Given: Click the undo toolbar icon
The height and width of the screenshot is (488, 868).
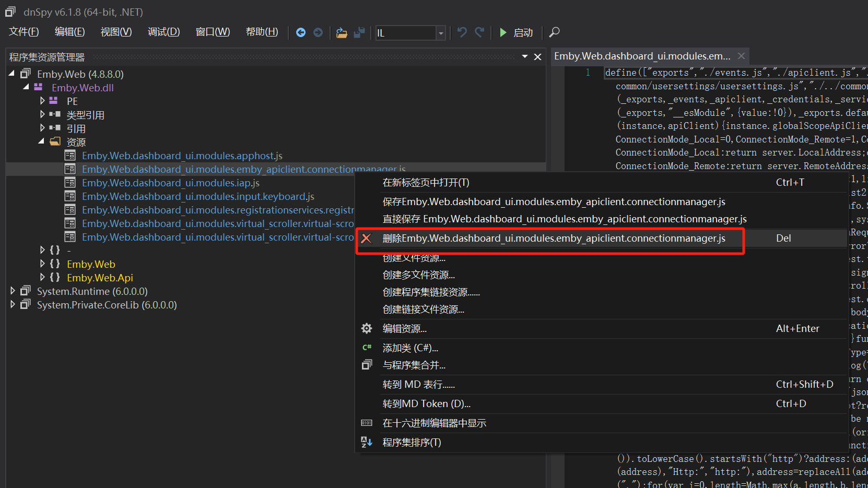Looking at the screenshot, I should tap(462, 32).
